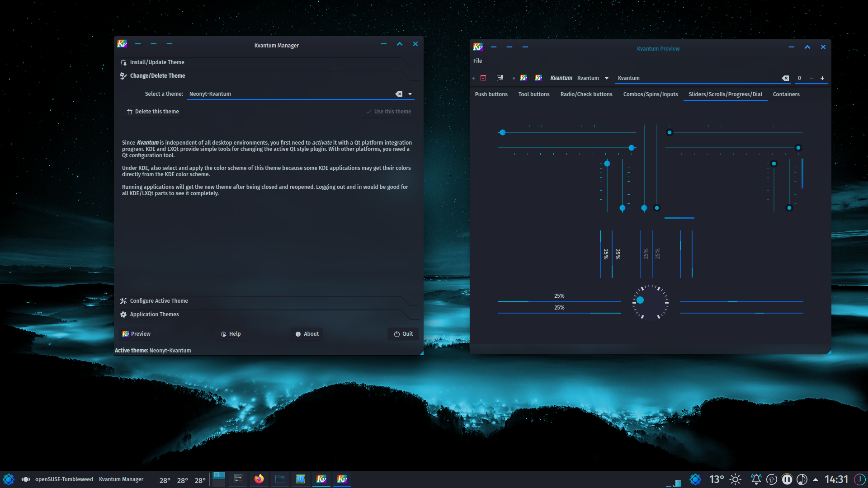868x488 pixels.
Task: Click the second horizontal slider handle at right end
Action: (x=632, y=148)
